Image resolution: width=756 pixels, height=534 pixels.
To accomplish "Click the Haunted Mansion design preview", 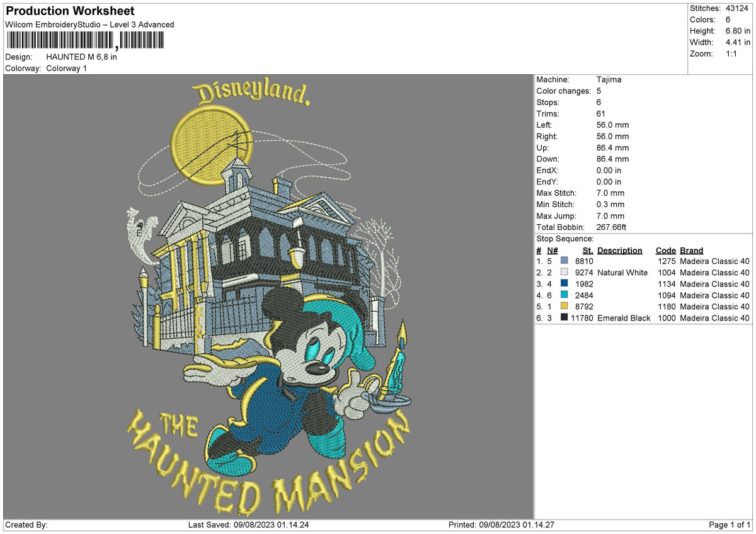I will point(268,296).
